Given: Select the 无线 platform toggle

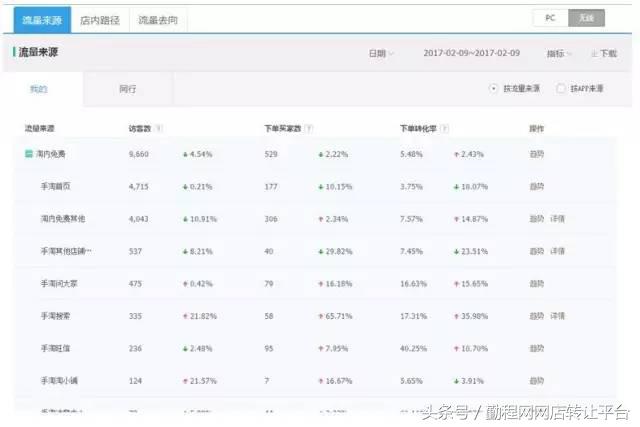Looking at the screenshot, I should 587,18.
